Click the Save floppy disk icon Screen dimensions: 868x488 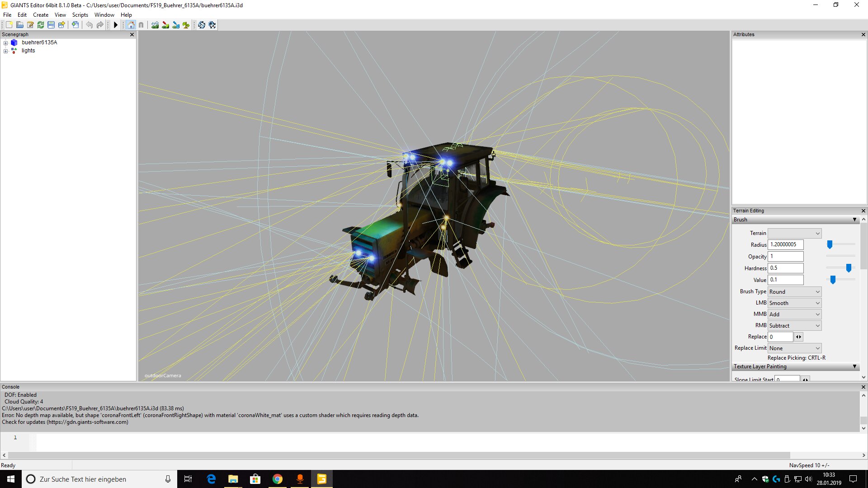coord(51,25)
